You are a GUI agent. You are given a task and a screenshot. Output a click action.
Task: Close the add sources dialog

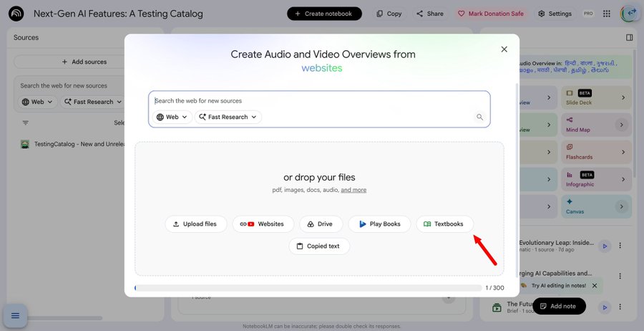pyautogui.click(x=504, y=49)
